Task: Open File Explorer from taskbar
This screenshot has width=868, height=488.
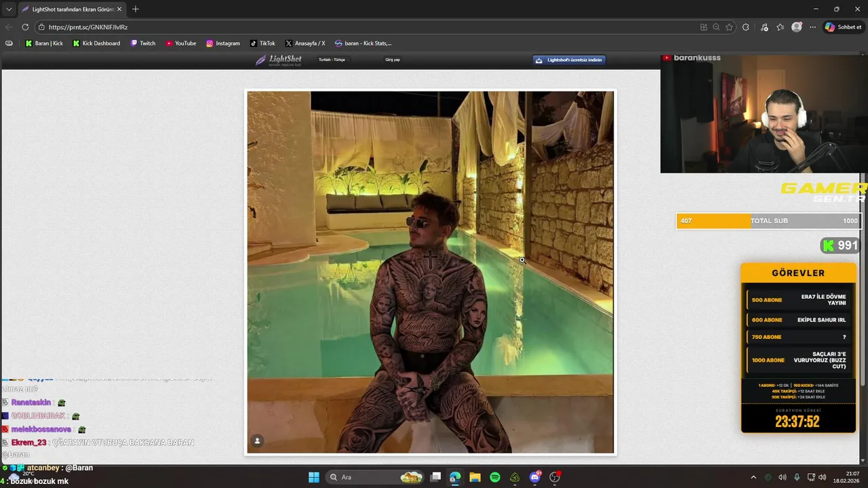Action: click(x=475, y=477)
